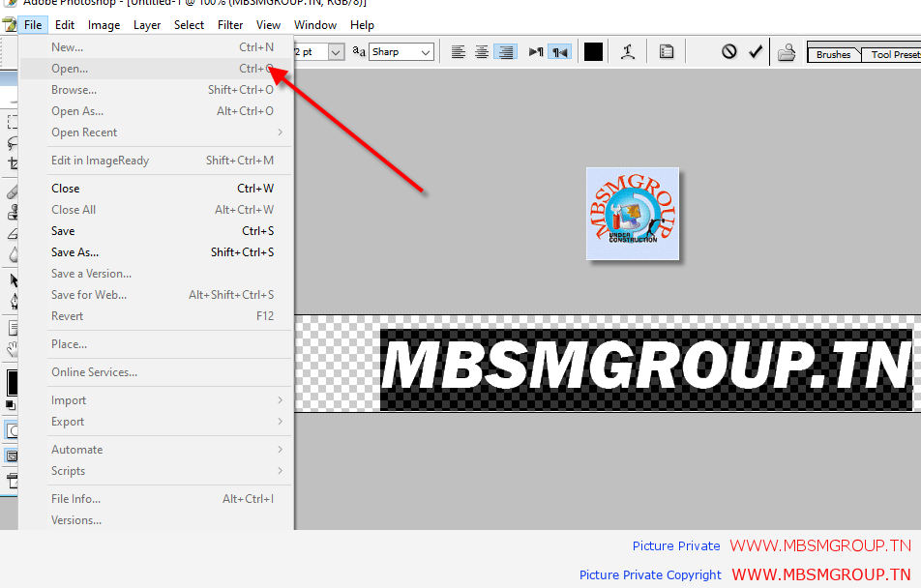921x588 pixels.
Task: Open the Select menu in menu bar
Action: pos(190,25)
